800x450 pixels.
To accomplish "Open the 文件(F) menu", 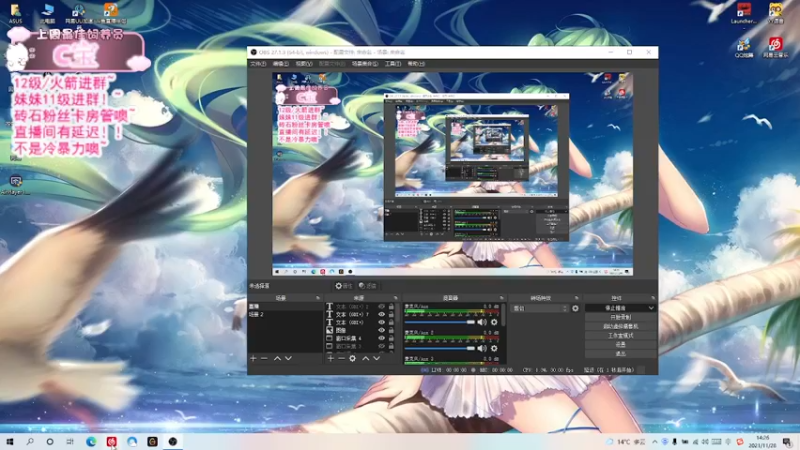I will [258, 64].
